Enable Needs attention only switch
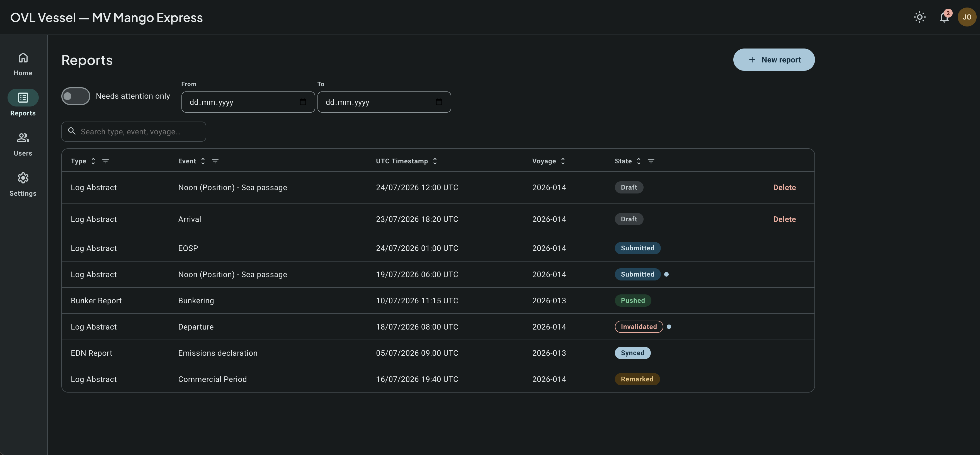980x455 pixels. click(x=76, y=96)
